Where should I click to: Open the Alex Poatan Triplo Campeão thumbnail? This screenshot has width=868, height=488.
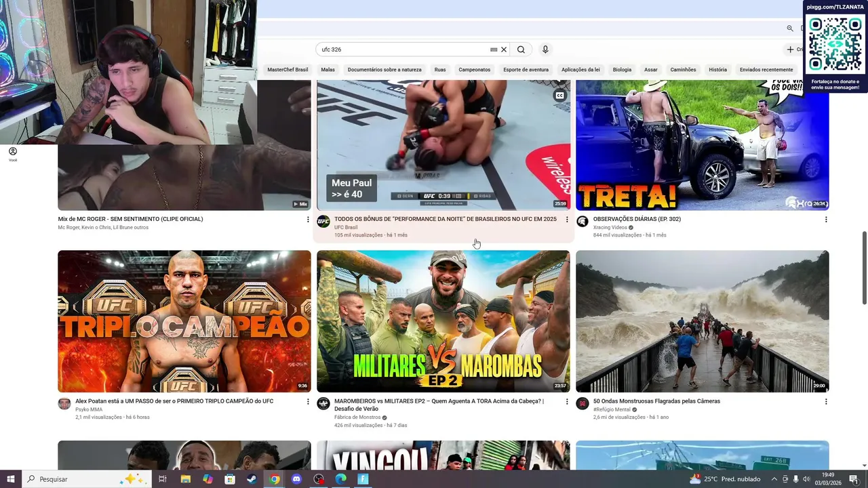click(184, 321)
